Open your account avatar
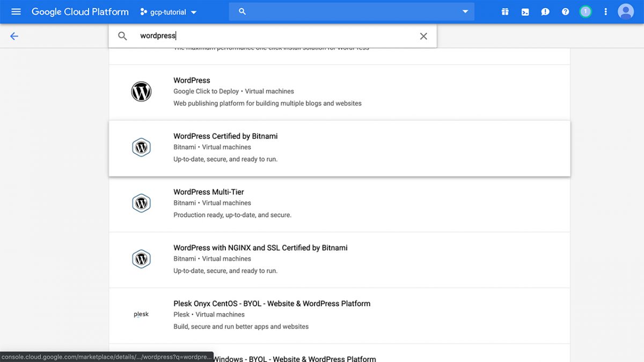This screenshot has height=362, width=644. [626, 11]
